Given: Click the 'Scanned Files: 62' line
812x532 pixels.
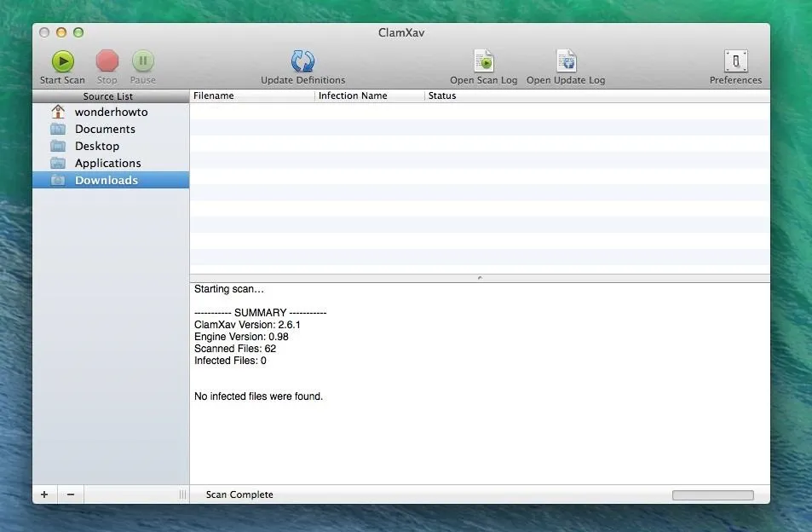Looking at the screenshot, I should pos(235,349).
